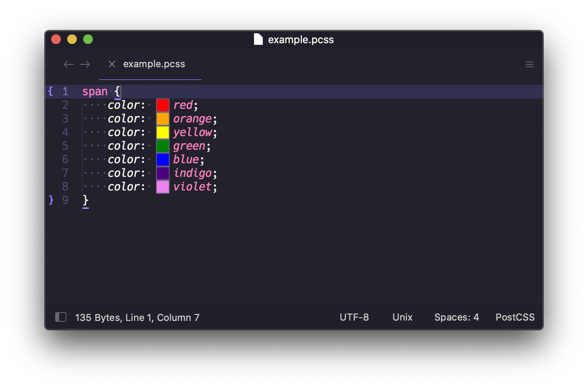
Task: Open the hamburger menu at top right
Action: [529, 64]
